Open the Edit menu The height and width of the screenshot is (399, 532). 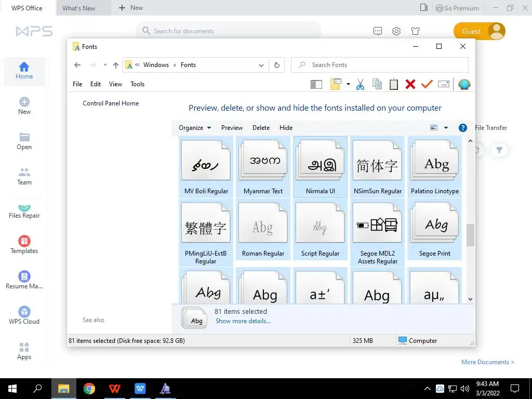click(96, 84)
